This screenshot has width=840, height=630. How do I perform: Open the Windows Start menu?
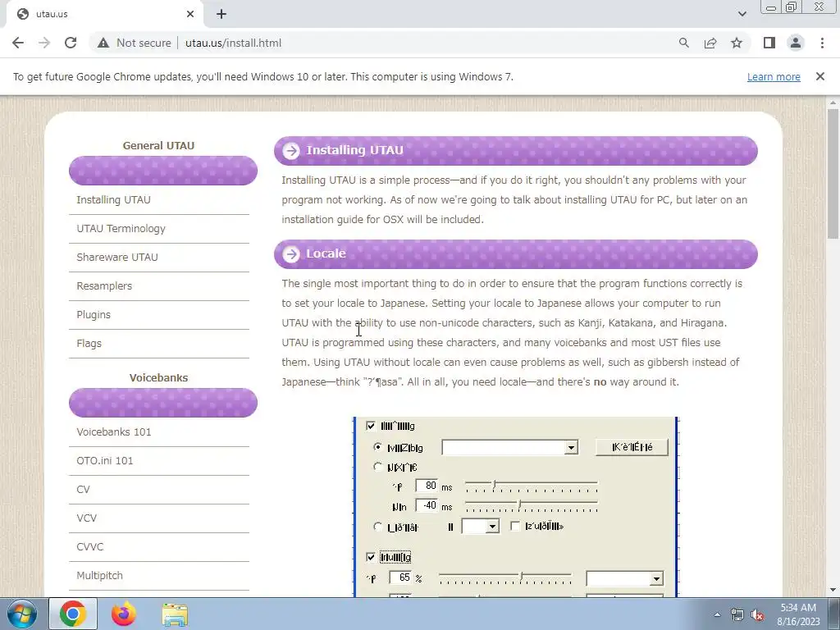[21, 614]
